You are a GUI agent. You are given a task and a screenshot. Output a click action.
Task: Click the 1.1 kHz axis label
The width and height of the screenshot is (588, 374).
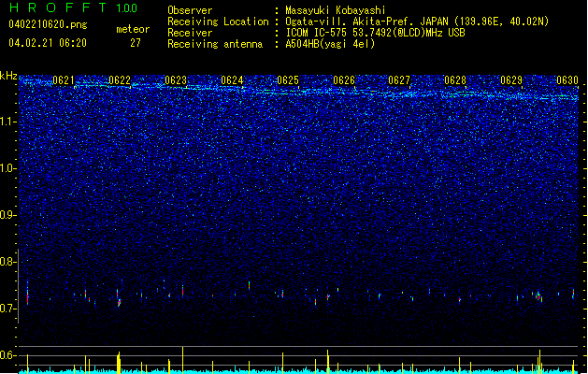click(7, 122)
